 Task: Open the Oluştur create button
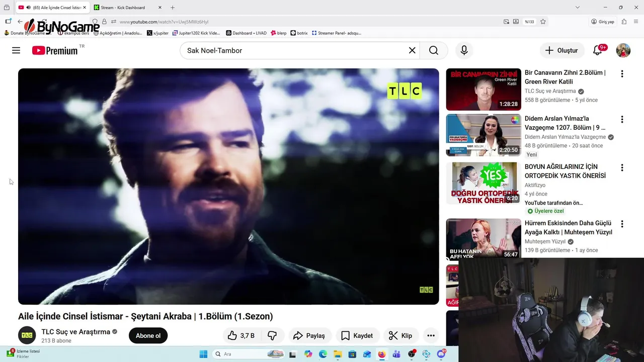tap(562, 50)
